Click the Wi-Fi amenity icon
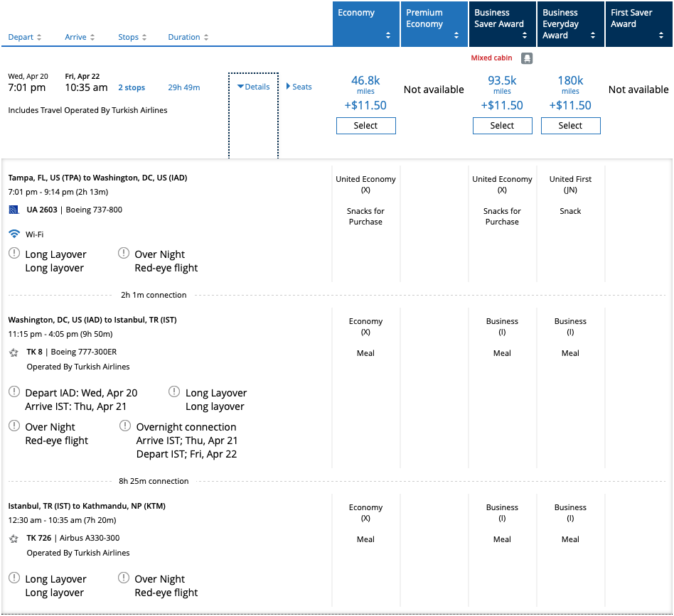 15,234
